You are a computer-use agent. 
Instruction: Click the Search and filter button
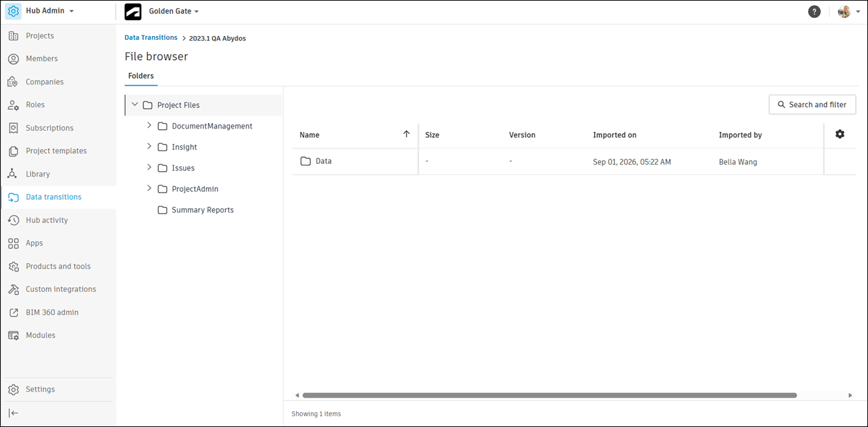[x=812, y=105]
